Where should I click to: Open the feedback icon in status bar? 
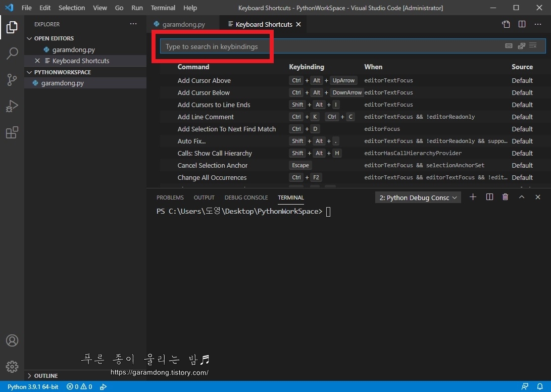(x=525, y=387)
